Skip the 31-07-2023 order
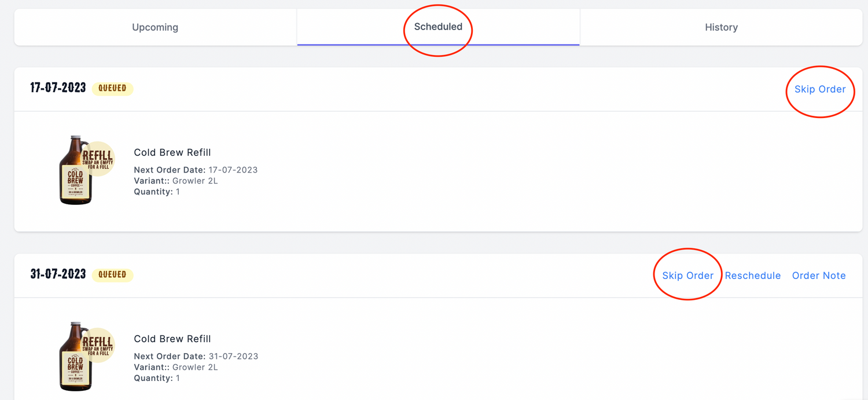Viewport: 868px width, 400px height. (x=687, y=276)
